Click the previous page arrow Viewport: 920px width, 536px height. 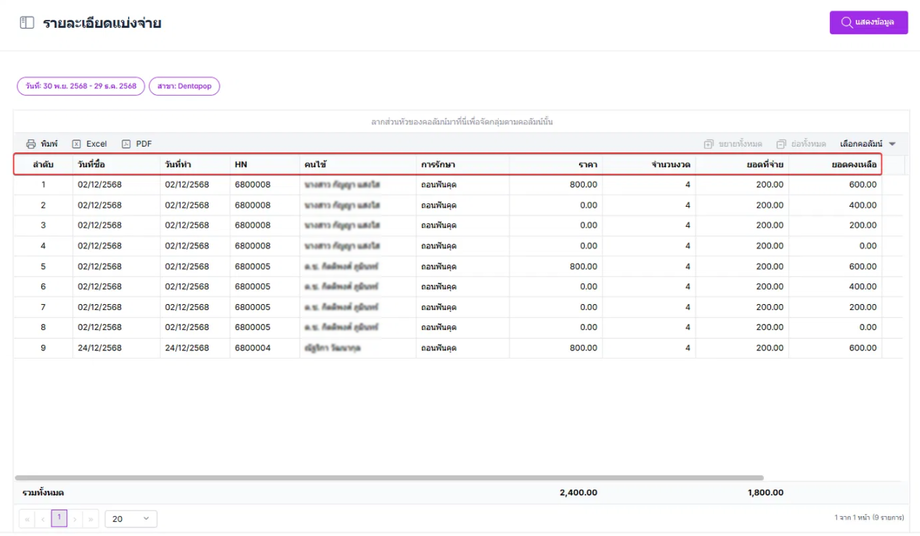tap(42, 519)
